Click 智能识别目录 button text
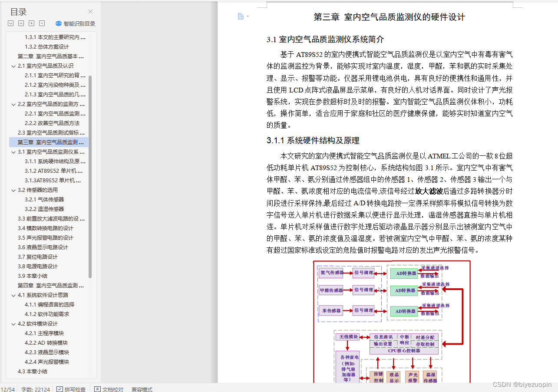This screenshot has height=392, width=558. 79,24
